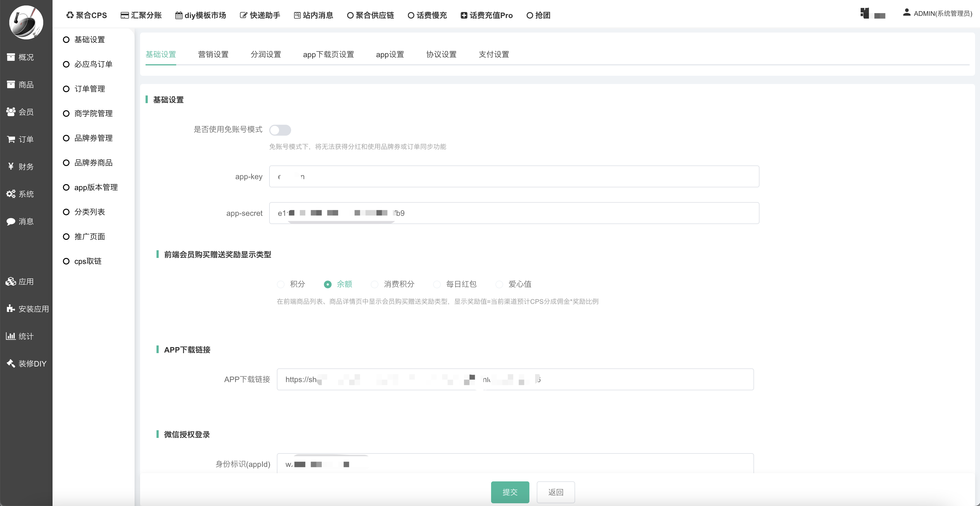
Task: Open 统计 bar chart icon
Action: [11, 336]
